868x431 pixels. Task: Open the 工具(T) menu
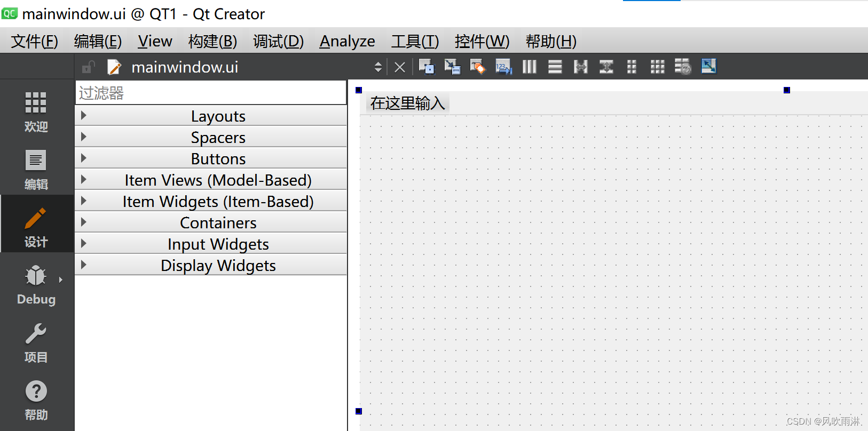click(x=415, y=41)
